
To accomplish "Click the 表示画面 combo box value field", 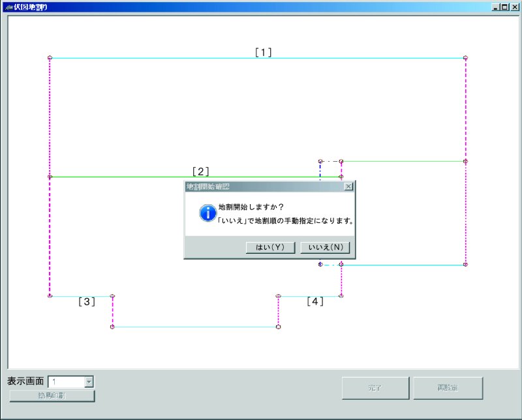I will tap(66, 382).
